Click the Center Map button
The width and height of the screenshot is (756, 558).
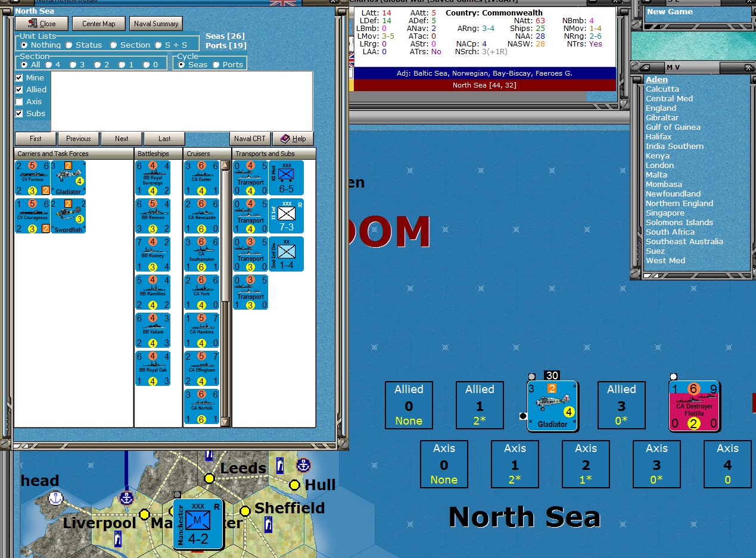pyautogui.click(x=99, y=24)
